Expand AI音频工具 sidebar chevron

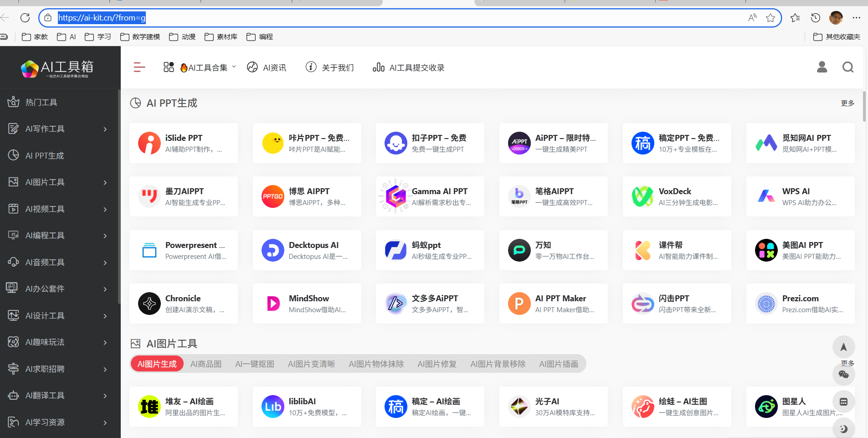(105, 263)
